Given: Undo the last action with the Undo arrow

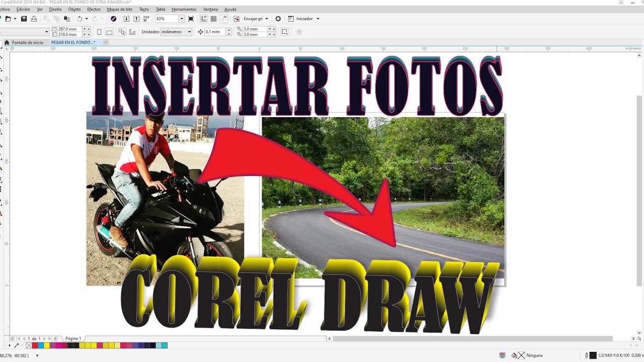Looking at the screenshot, I should coord(79,19).
